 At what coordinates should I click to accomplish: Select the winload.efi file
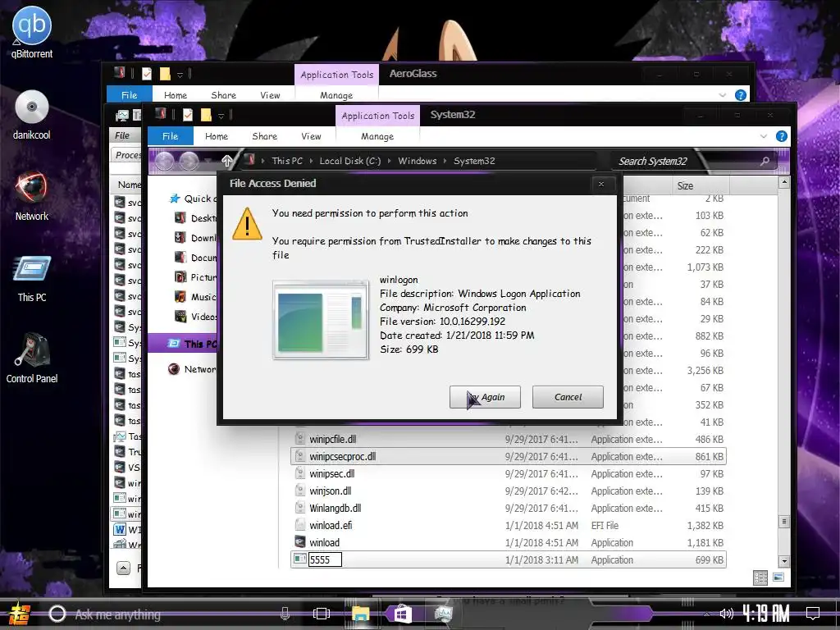pos(331,526)
